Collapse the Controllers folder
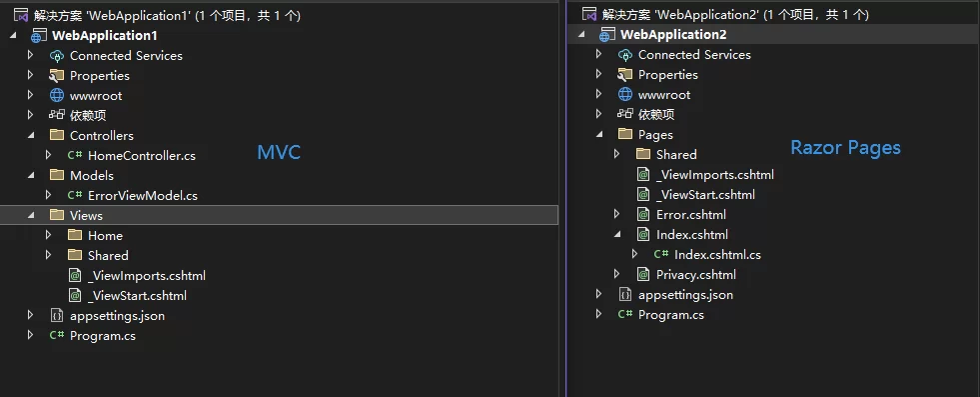980x397 pixels. click(31, 136)
